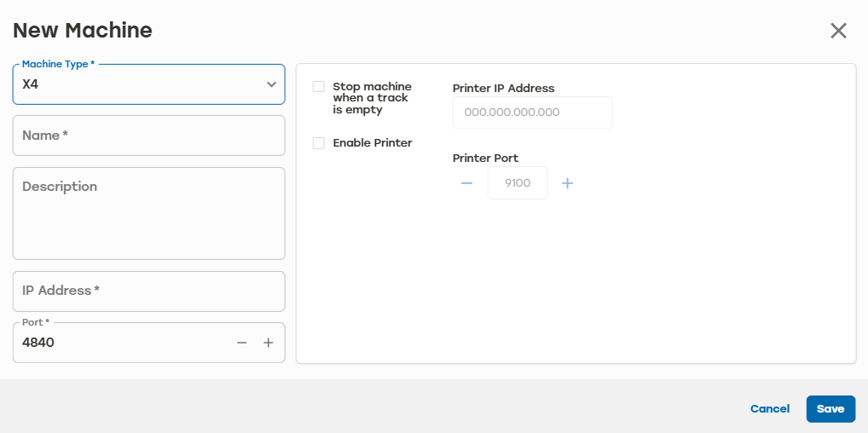The width and height of the screenshot is (868, 433).
Task: Cancel creating the new machine
Action: [770, 409]
